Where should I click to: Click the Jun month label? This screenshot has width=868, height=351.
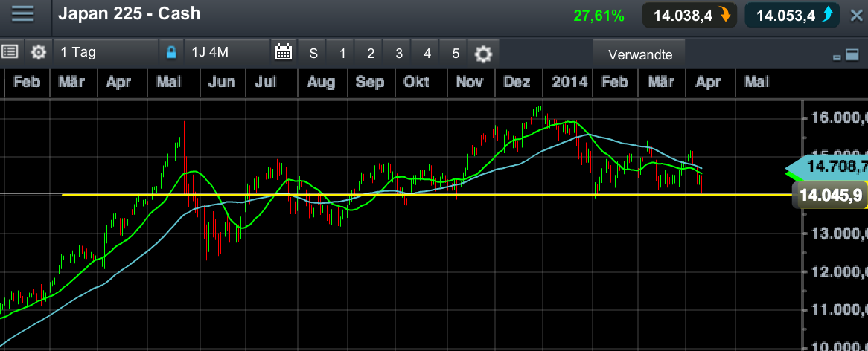221,83
